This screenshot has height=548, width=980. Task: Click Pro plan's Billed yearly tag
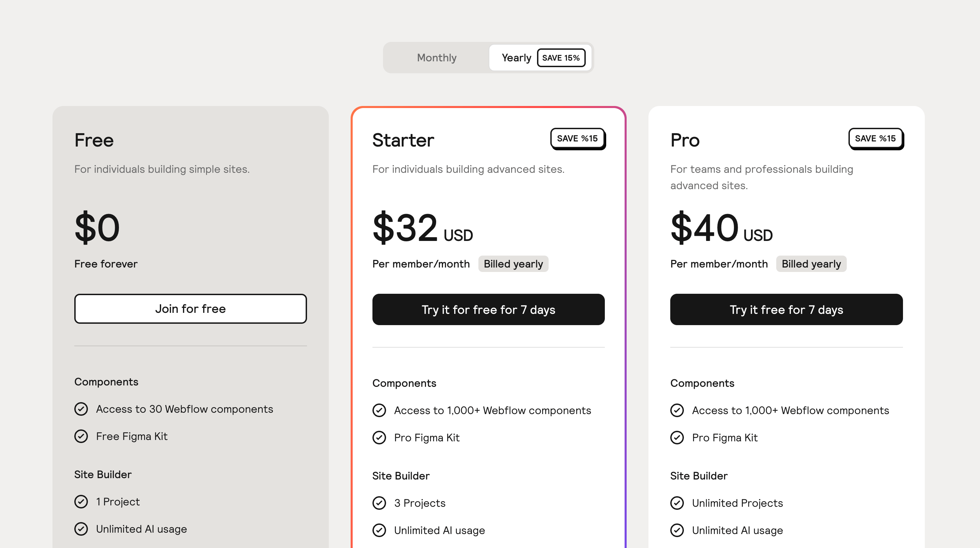click(811, 264)
